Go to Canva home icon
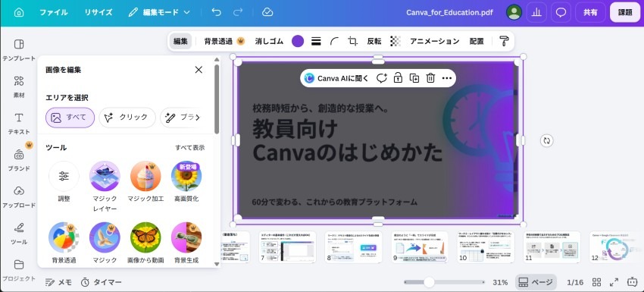Image resolution: width=644 pixels, height=292 pixels. (19, 12)
